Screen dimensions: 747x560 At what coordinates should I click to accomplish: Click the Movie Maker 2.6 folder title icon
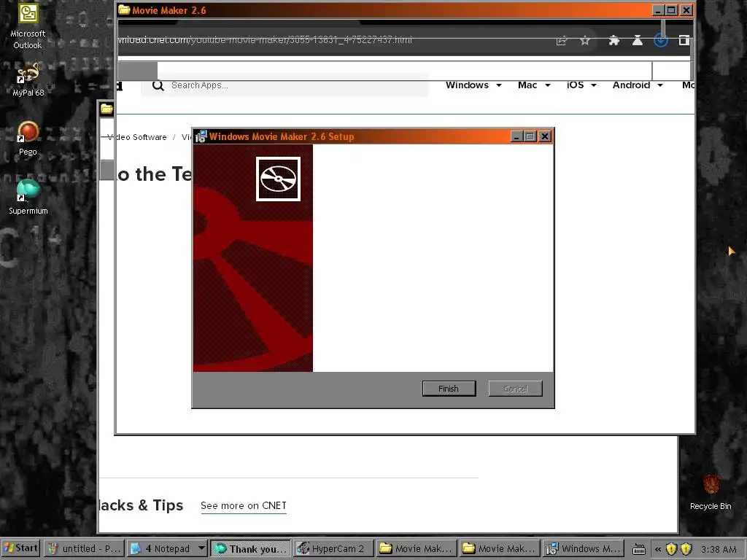tap(124, 10)
